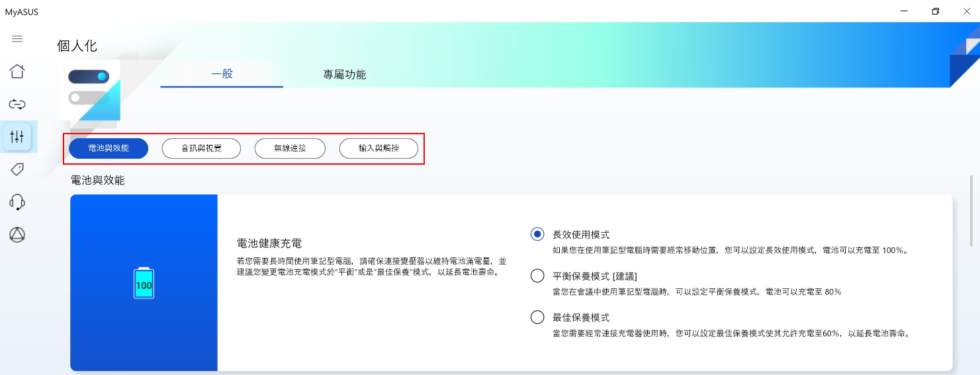Open the ASUS promotions tag icon
980x375 pixels.
pos(17,169)
